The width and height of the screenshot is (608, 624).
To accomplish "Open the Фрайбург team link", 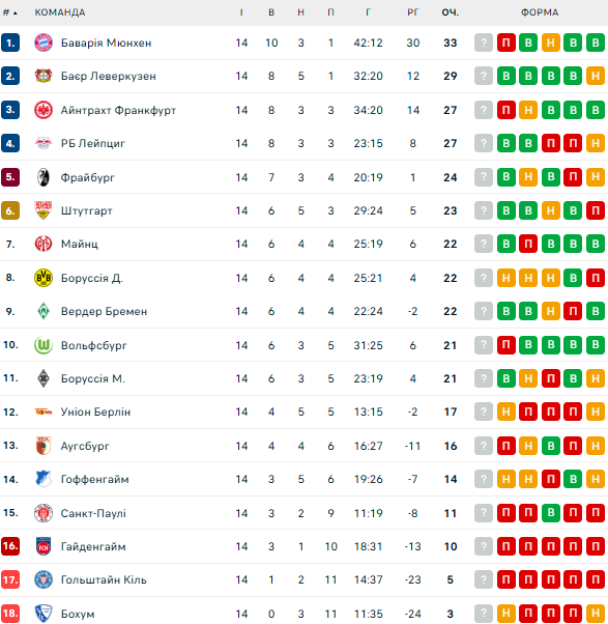I will (88, 177).
